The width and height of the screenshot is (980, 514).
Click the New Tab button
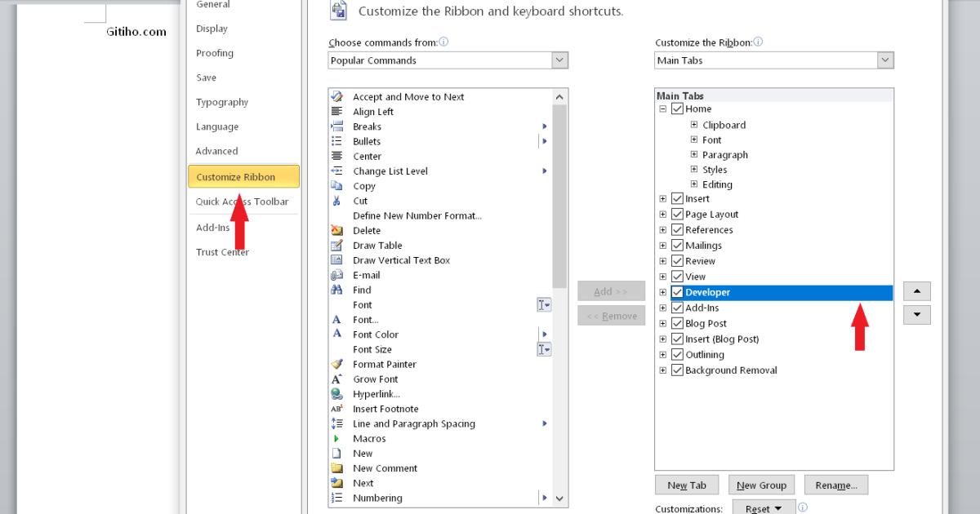(x=687, y=485)
